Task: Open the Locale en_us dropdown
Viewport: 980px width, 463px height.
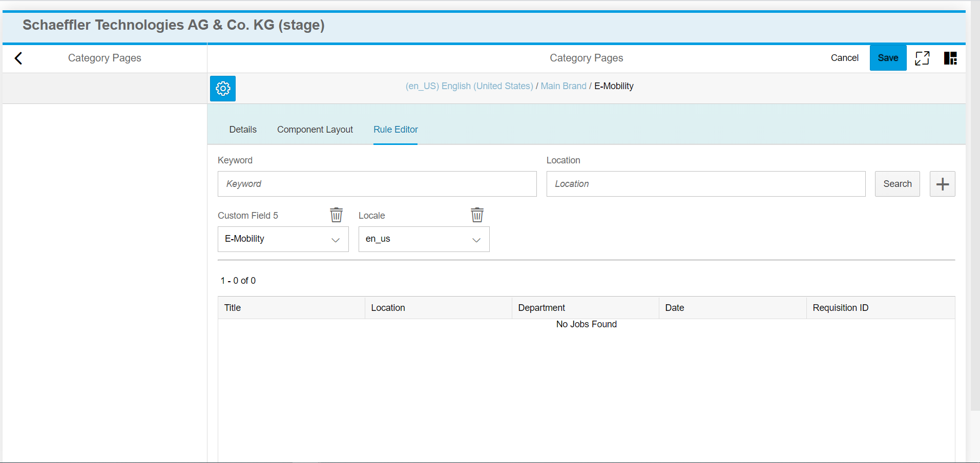Action: [x=424, y=239]
